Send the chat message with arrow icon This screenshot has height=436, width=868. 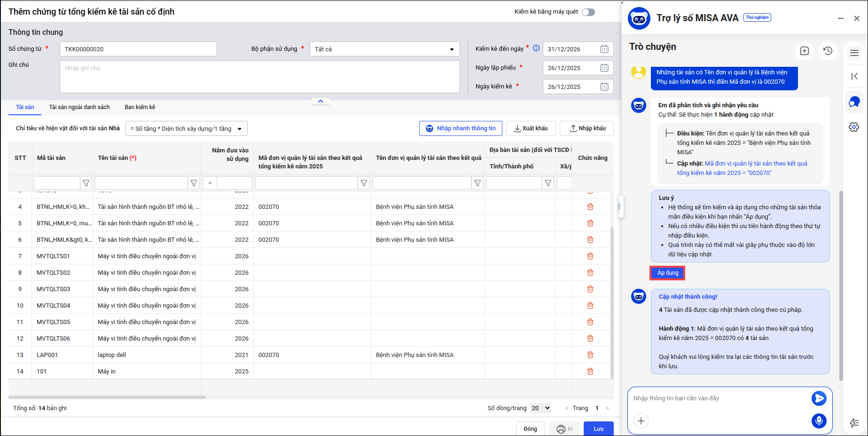pyautogui.click(x=819, y=398)
